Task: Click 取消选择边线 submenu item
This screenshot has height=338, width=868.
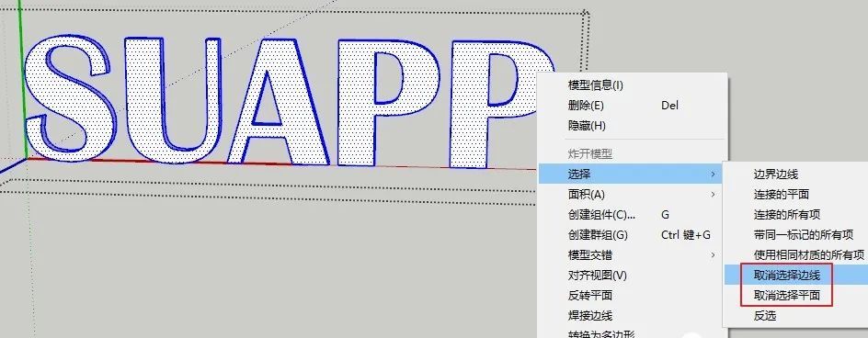Action: pyautogui.click(x=796, y=275)
